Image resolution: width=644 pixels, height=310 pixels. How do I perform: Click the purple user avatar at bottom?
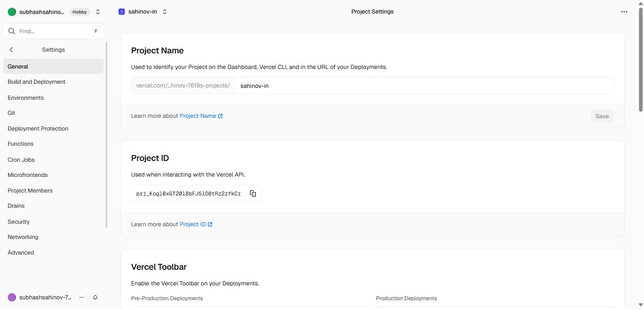pos(12,297)
